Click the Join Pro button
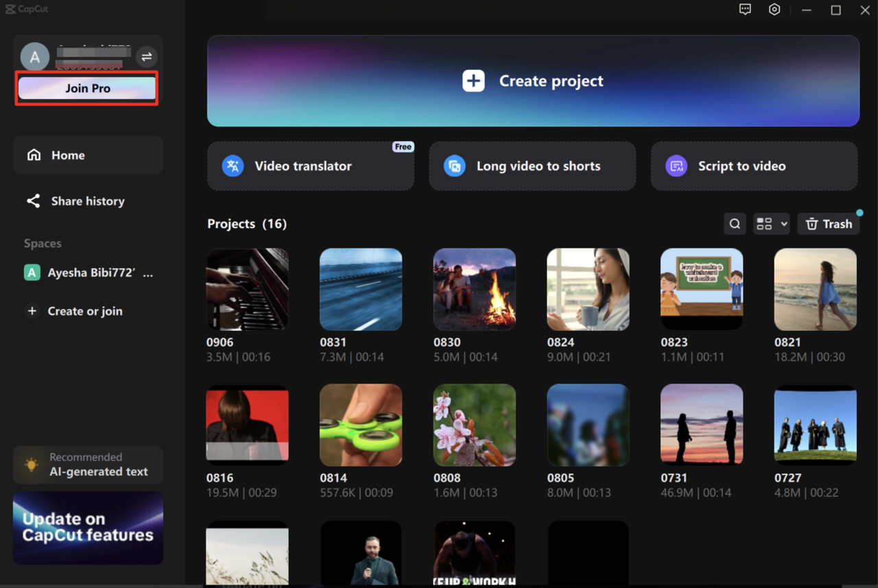The width and height of the screenshot is (878, 588). tap(87, 88)
